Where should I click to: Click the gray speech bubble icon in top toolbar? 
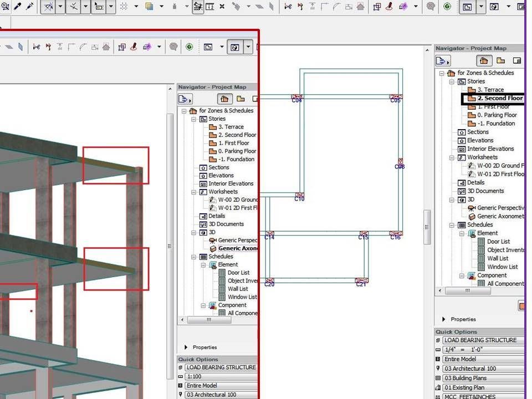pyautogui.click(x=431, y=7)
